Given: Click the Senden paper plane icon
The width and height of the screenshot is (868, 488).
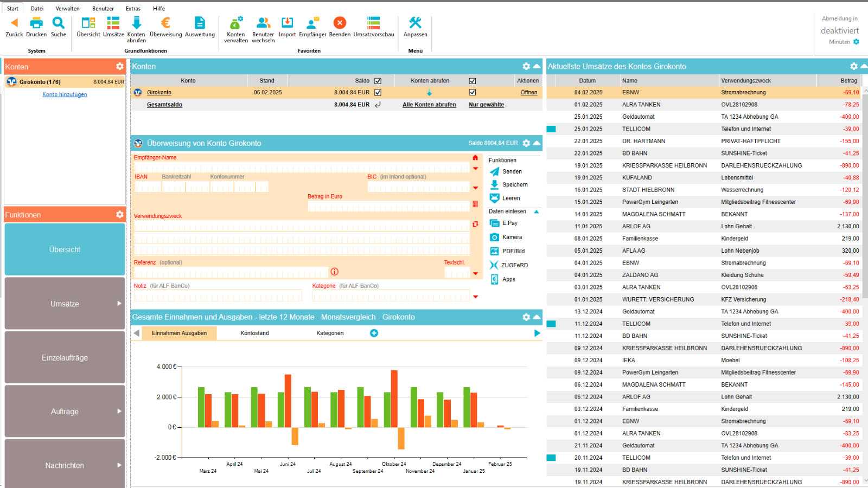Looking at the screenshot, I should (x=494, y=172).
